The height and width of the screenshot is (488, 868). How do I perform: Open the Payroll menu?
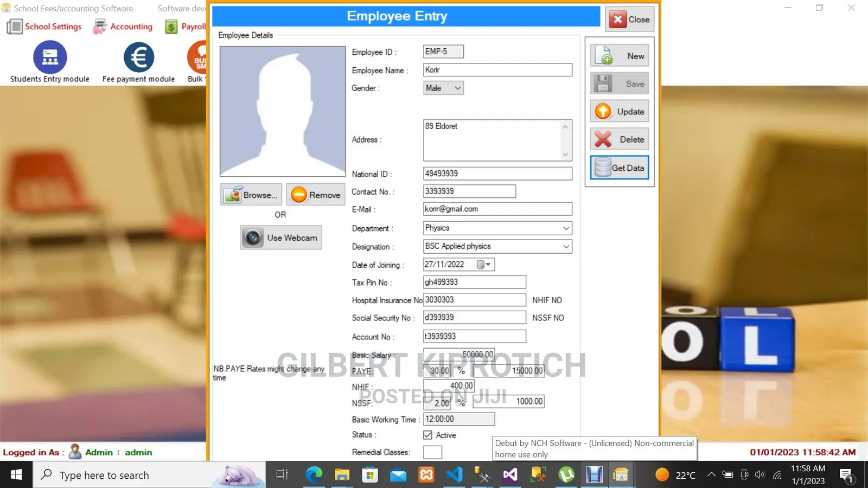(186, 26)
